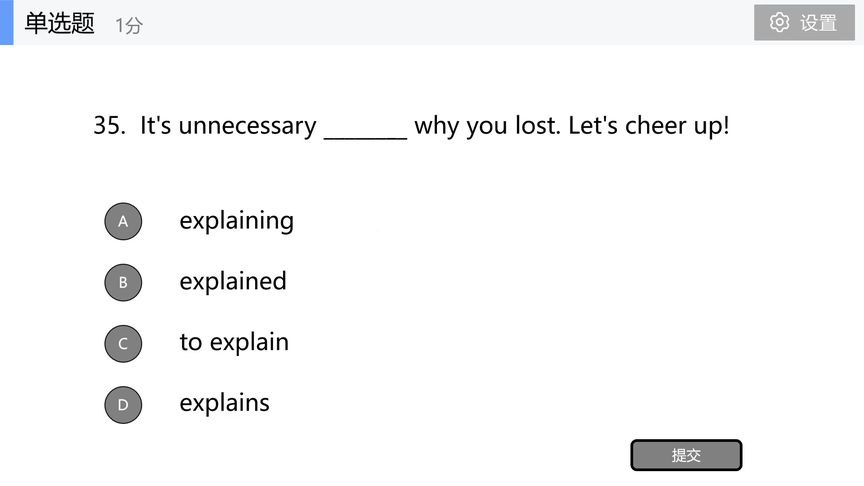Viewport: 864px width, 486px height.
Task: Click the 1分 score label
Action: pyautogui.click(x=129, y=25)
